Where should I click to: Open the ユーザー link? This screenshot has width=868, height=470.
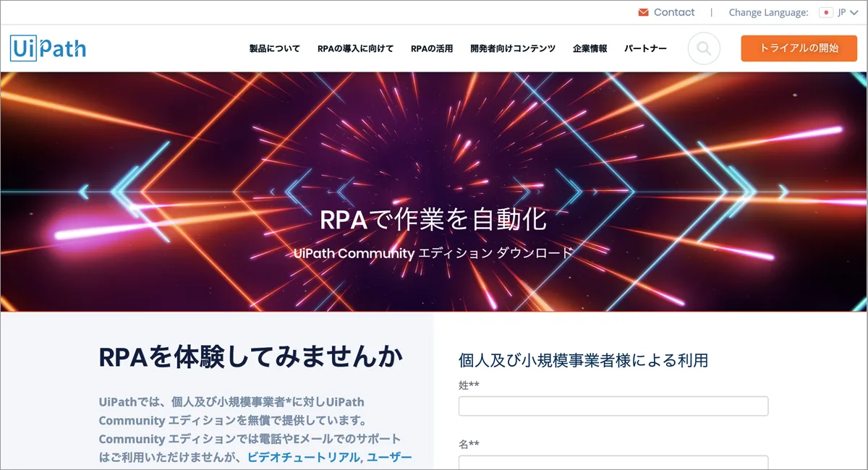tap(389, 457)
